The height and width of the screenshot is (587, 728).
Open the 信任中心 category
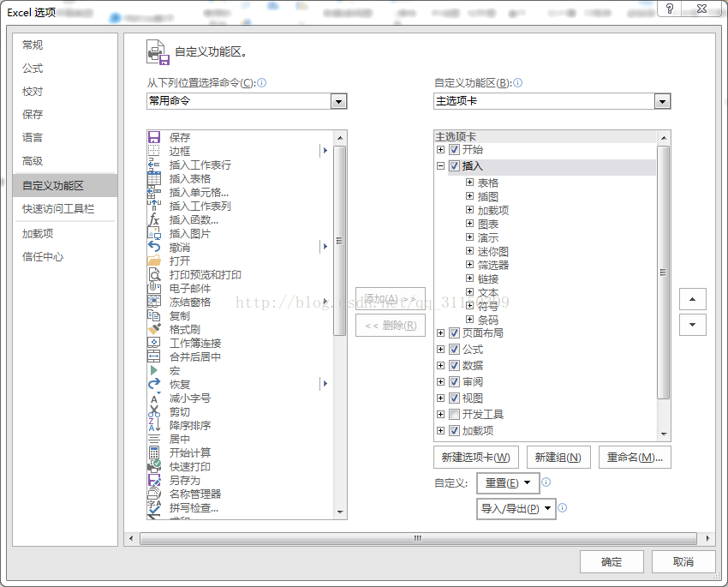tap(43, 257)
